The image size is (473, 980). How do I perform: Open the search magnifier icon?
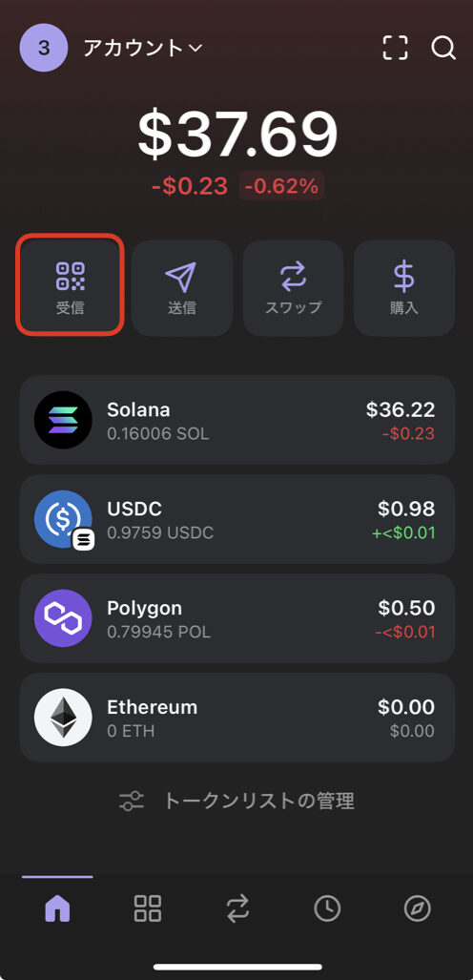point(443,48)
